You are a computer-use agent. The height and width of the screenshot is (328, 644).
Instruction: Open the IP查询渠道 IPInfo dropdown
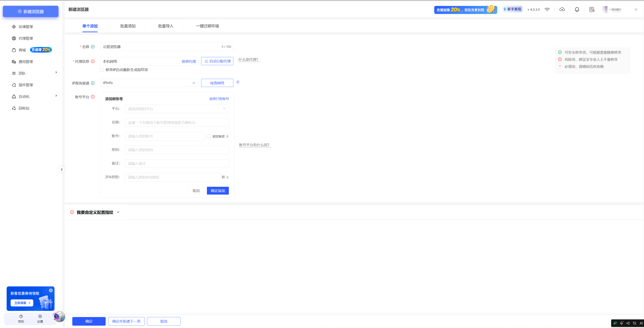[149, 83]
